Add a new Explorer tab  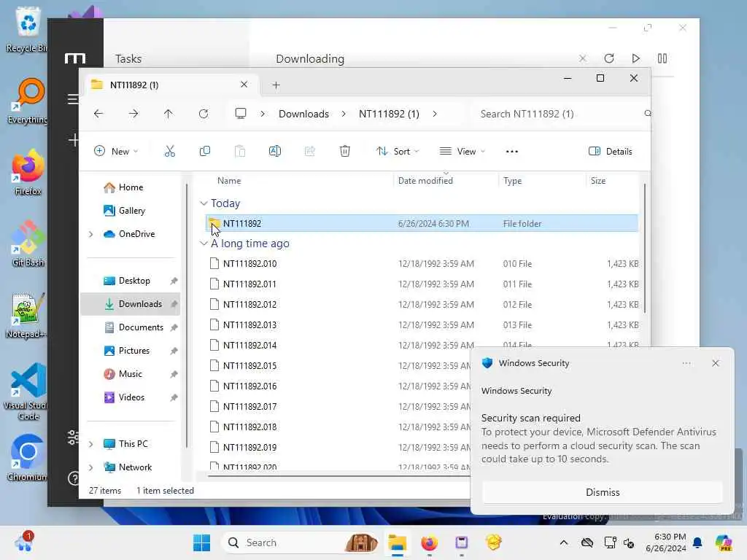276,85
